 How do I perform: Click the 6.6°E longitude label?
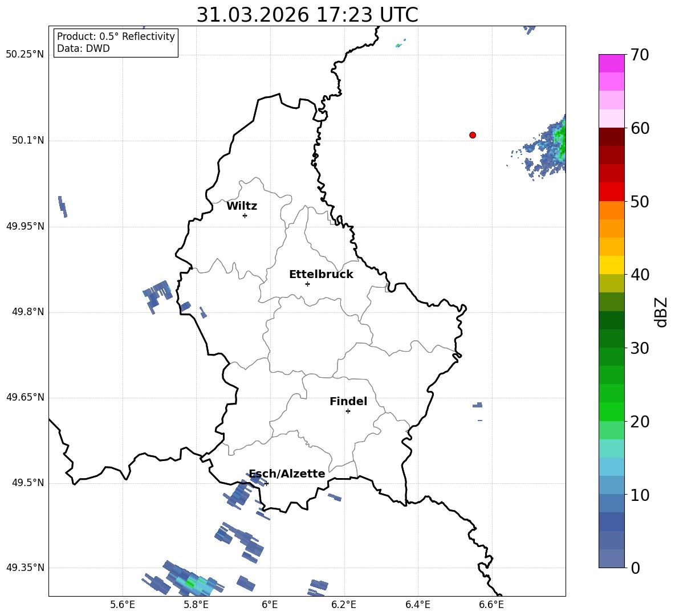[491, 605]
